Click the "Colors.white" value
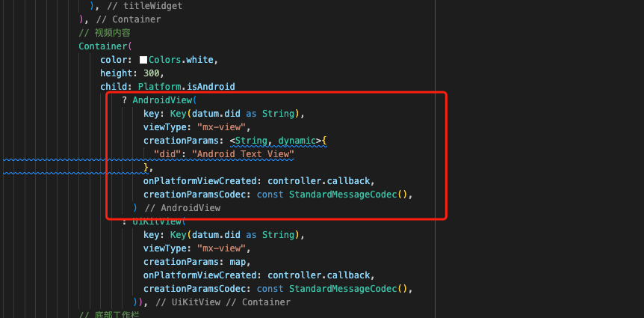 pyautogui.click(x=181, y=60)
